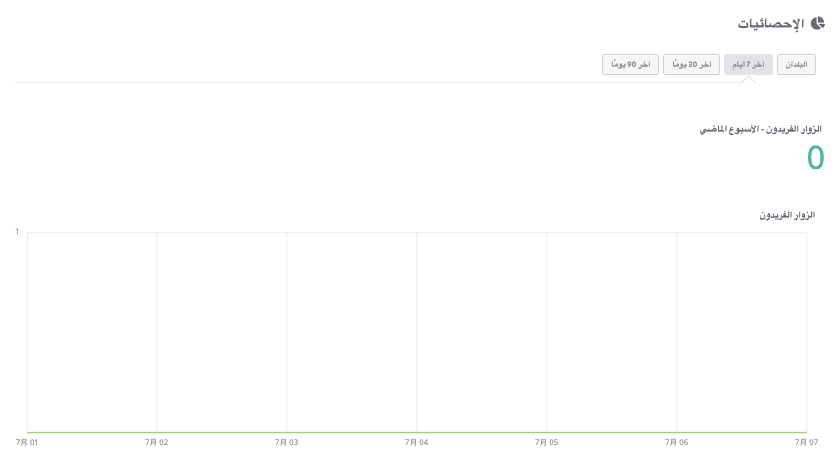Viewport: 837px width, 461px height.
Task: Switch to the آخر 90 يومًا tab
Action: [x=630, y=65]
